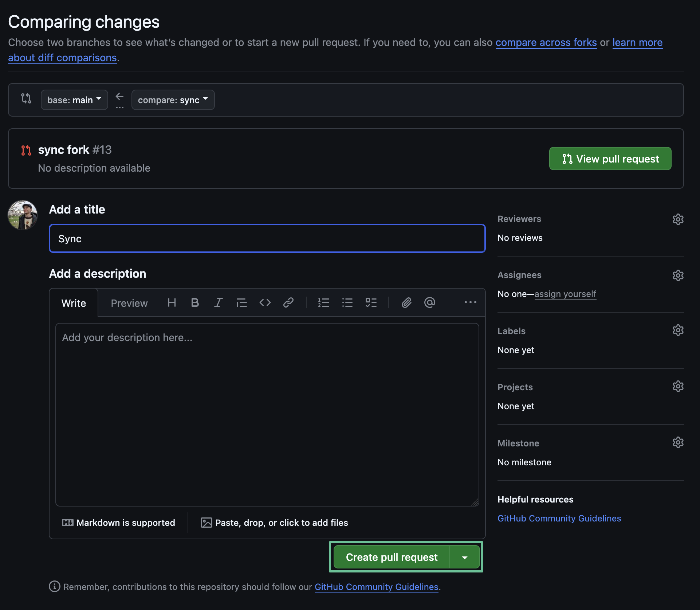
Task: Click the assign yourself link
Action: (x=565, y=294)
